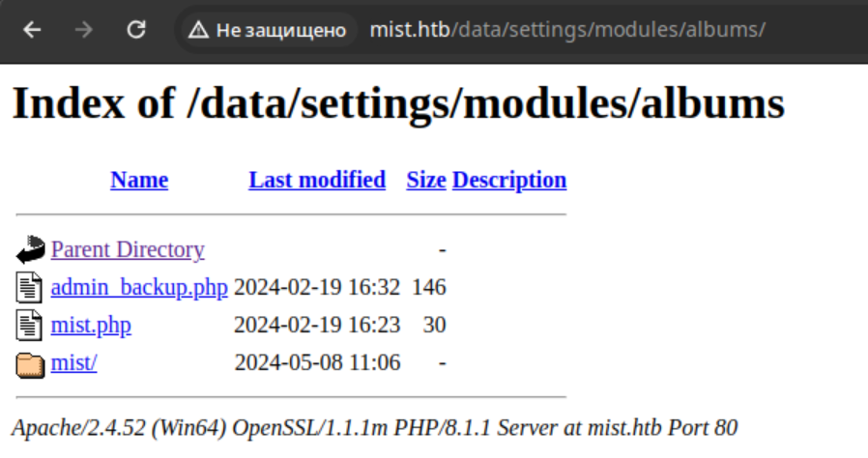Sort the listing by Size
The width and height of the screenshot is (868, 458).
coord(425,180)
